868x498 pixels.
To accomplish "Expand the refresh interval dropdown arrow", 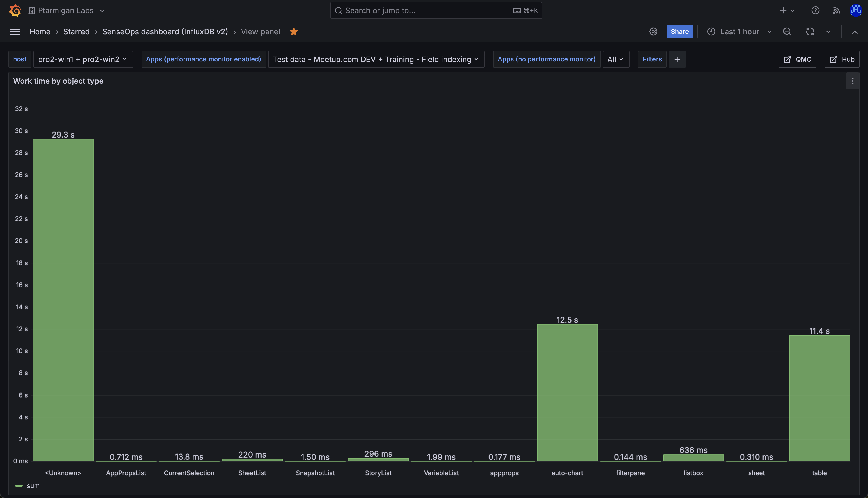I will (x=828, y=32).
